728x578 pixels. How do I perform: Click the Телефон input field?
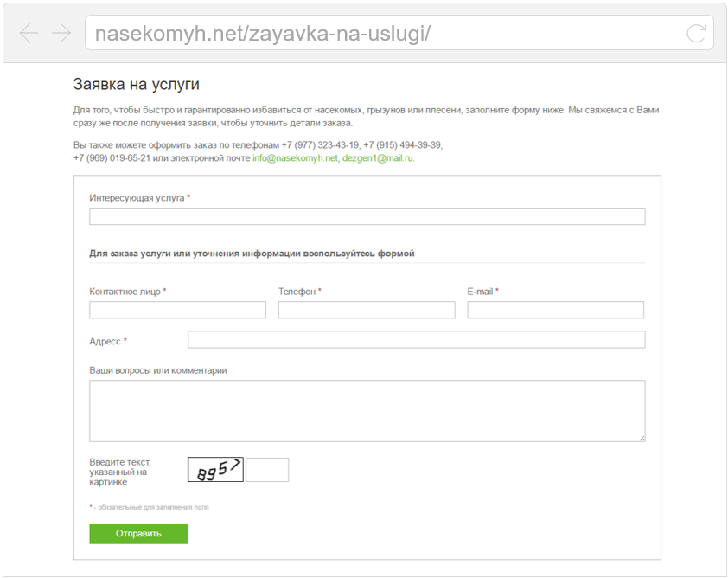[367, 310]
